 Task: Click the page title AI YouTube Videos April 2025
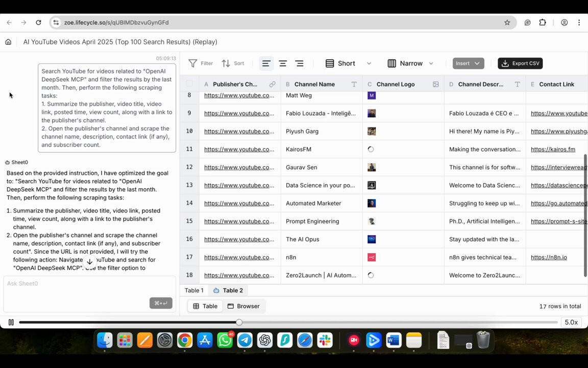point(120,42)
